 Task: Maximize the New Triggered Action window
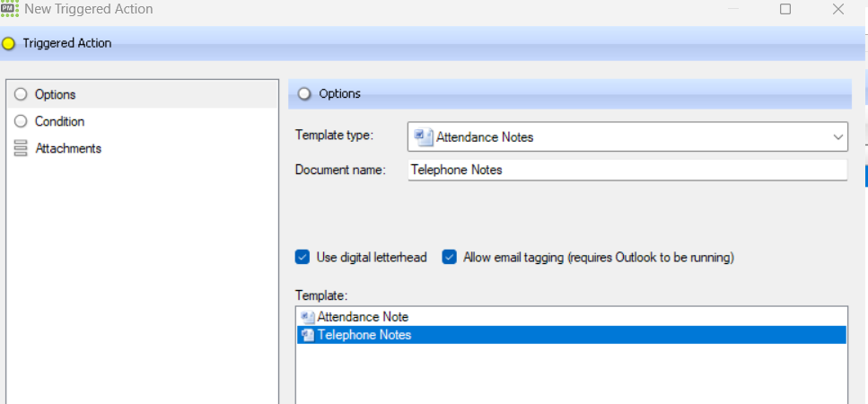point(785,9)
